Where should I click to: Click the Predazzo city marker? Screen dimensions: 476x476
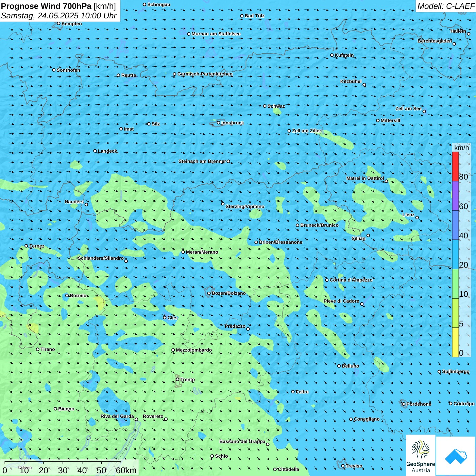tap(248, 329)
